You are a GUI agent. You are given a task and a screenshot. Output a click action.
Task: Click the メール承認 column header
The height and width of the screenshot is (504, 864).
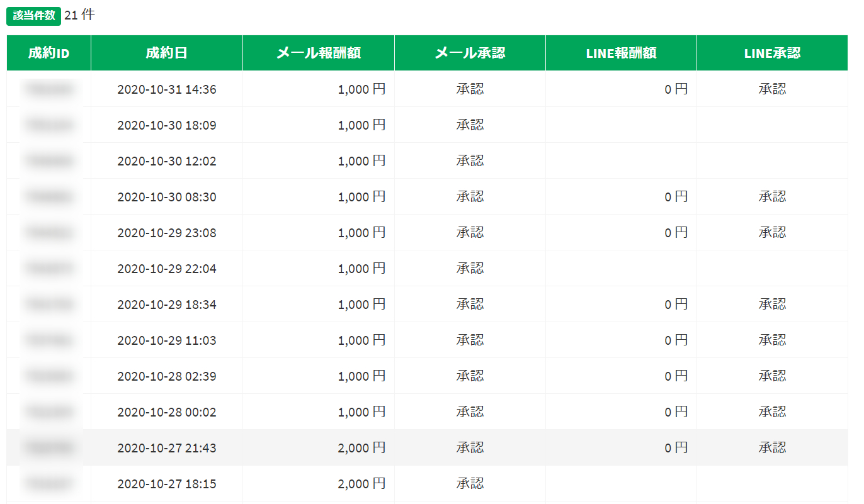[470, 53]
